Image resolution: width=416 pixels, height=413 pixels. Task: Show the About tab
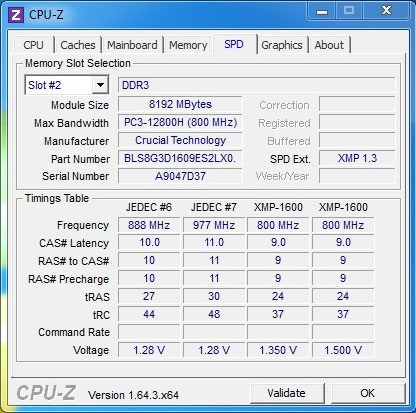(329, 45)
